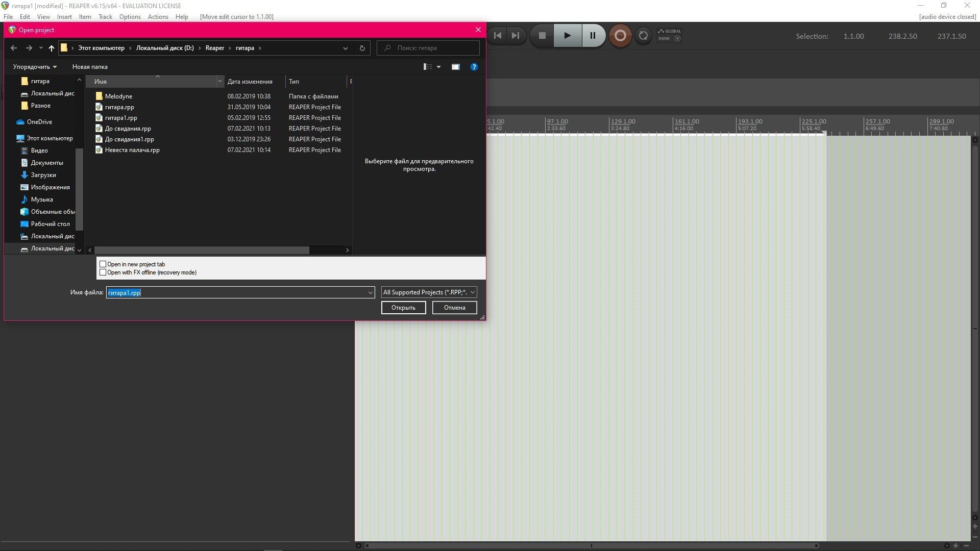The height and width of the screenshot is (551, 980).
Task: Check Open with FX offline recovery mode
Action: [x=103, y=272]
